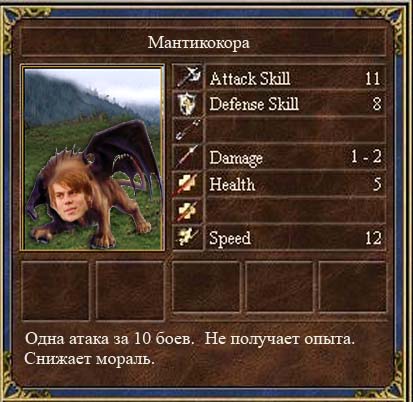Click the Speed value 12
The image size is (413, 402).
[x=373, y=238]
